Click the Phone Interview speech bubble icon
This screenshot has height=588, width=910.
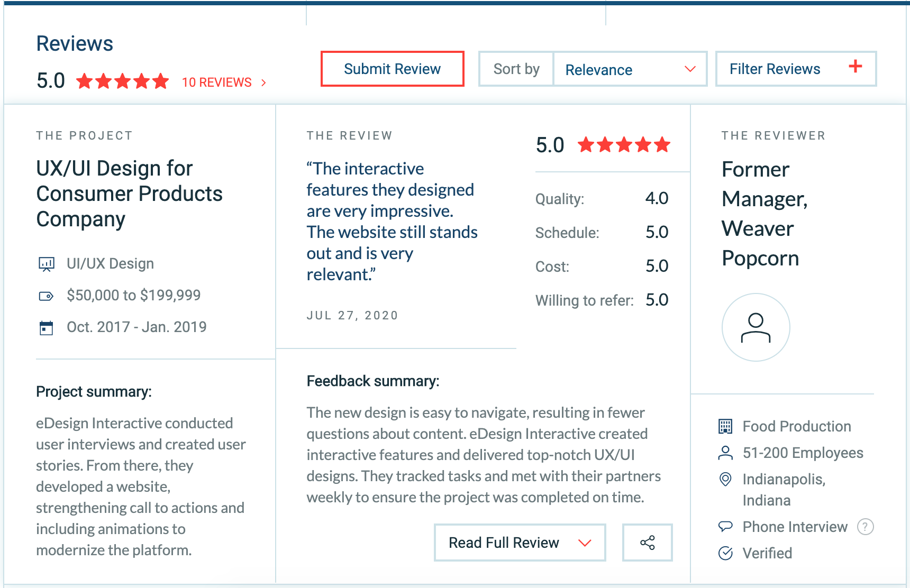[x=725, y=527]
